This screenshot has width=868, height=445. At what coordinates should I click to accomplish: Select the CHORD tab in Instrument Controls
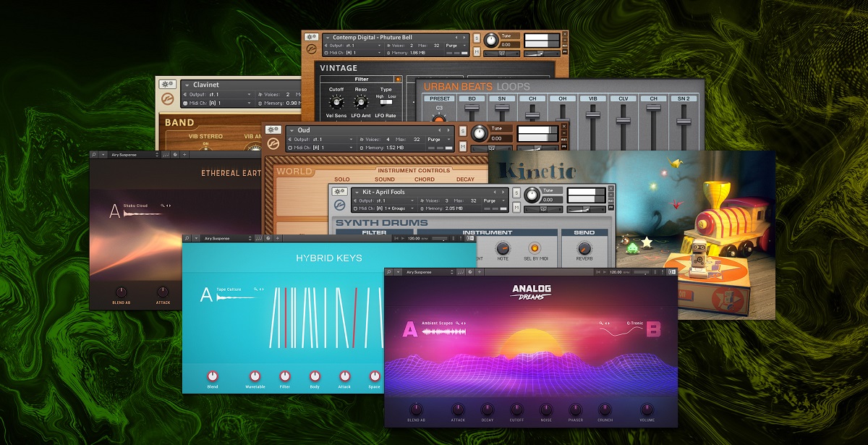point(424,179)
